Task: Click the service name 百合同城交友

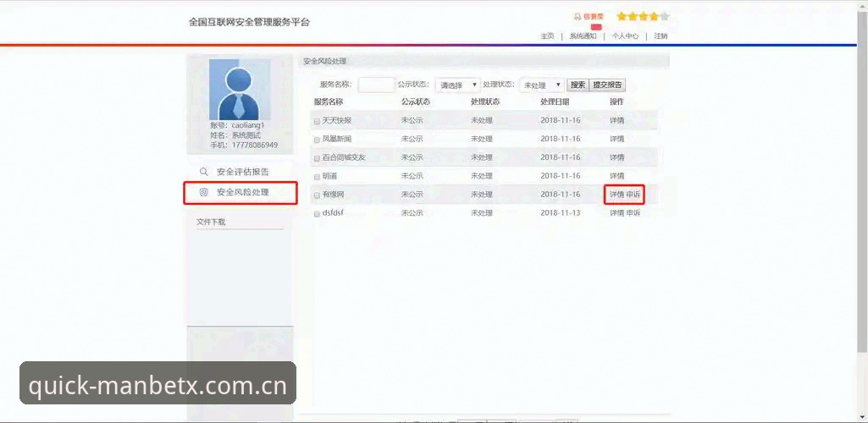Action: point(344,157)
